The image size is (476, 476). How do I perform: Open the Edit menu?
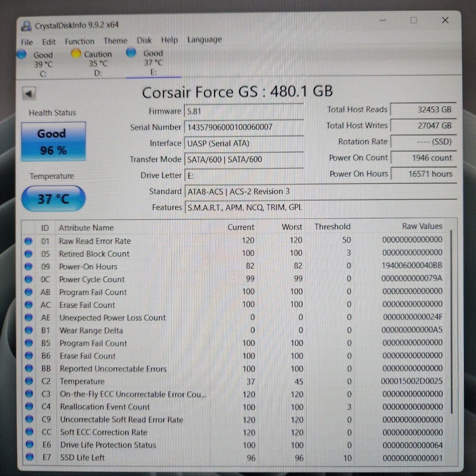pos(48,42)
